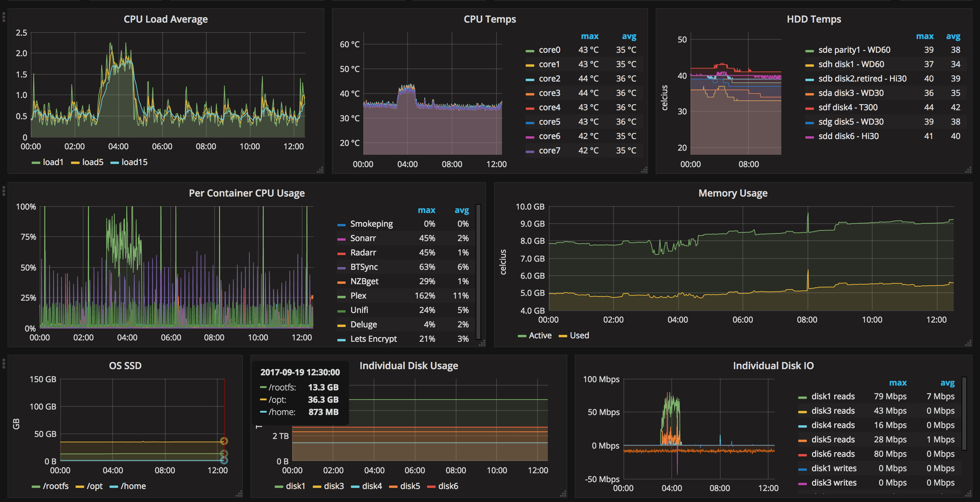Open CPU Temps panel title menu
Image resolution: width=980 pixels, height=502 pixels.
[x=490, y=19]
